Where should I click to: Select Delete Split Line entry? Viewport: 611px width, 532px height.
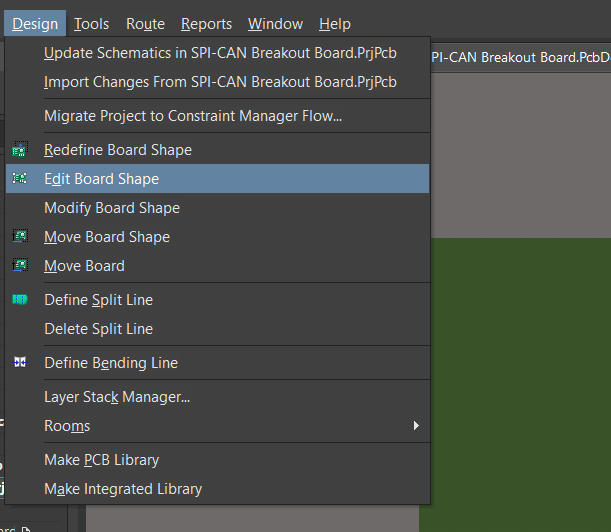pos(218,329)
